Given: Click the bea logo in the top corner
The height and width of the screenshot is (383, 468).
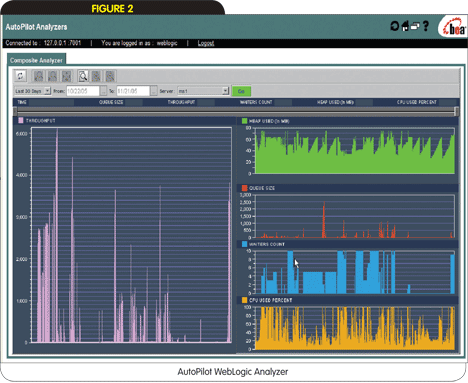Looking at the screenshot, I should pyautogui.click(x=454, y=27).
